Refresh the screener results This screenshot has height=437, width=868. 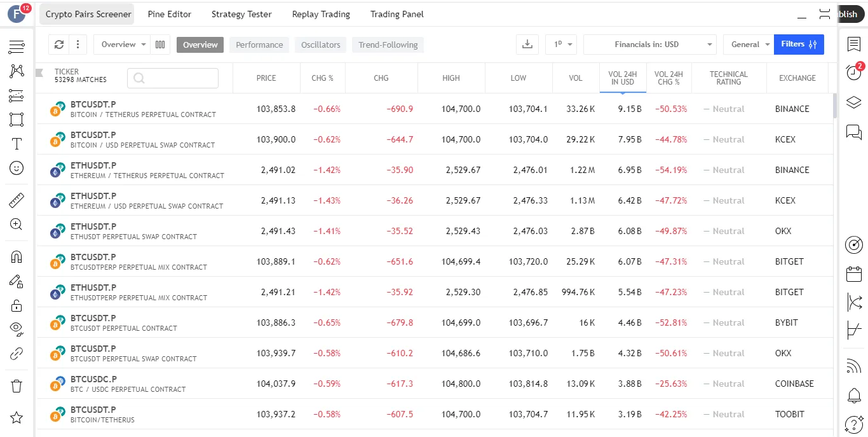click(59, 45)
